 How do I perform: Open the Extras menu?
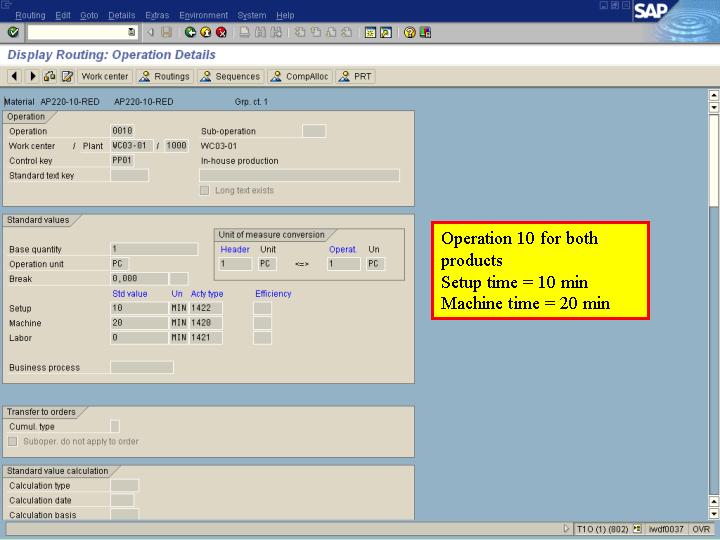[x=157, y=15]
